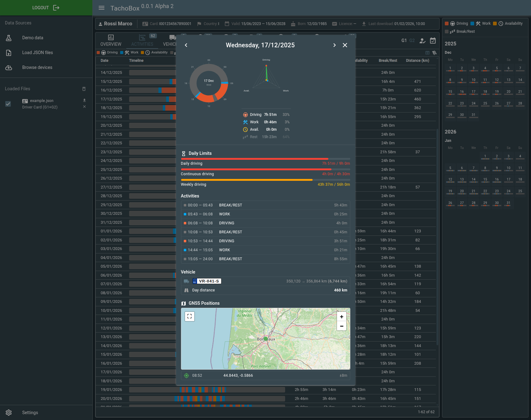Zoom in on the GNSS map
Viewport: 531px width, 420px height.
pos(341,317)
